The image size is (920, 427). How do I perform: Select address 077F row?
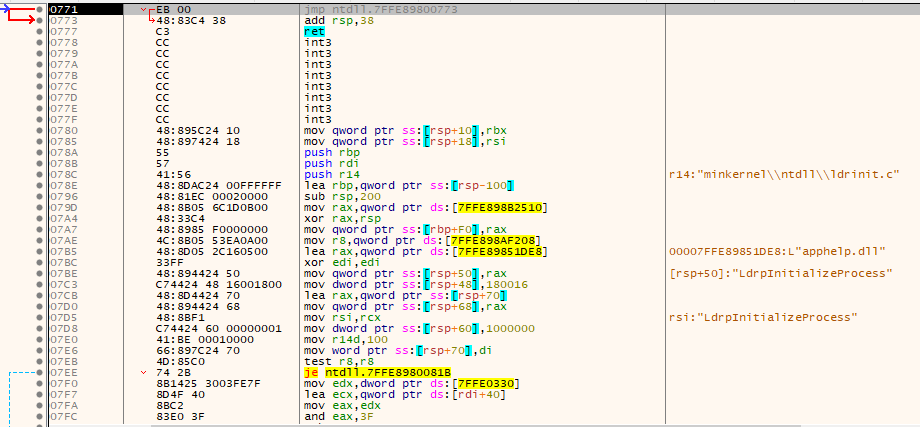62,120
